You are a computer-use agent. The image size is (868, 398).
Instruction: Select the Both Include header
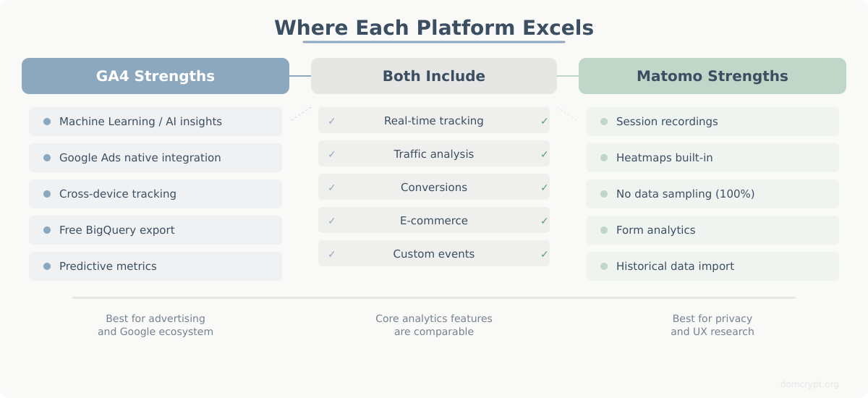tap(434, 76)
